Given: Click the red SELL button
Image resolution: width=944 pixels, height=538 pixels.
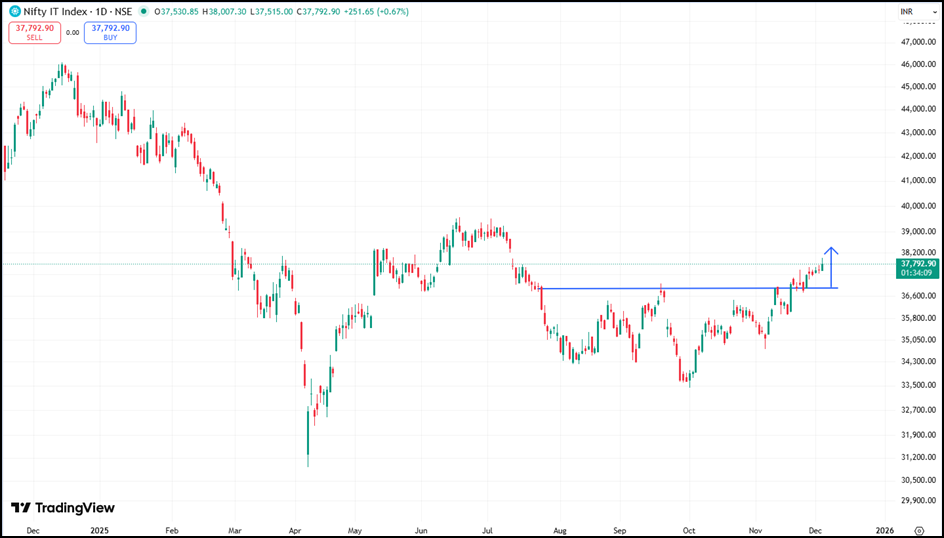Looking at the screenshot, I should click(x=35, y=32).
